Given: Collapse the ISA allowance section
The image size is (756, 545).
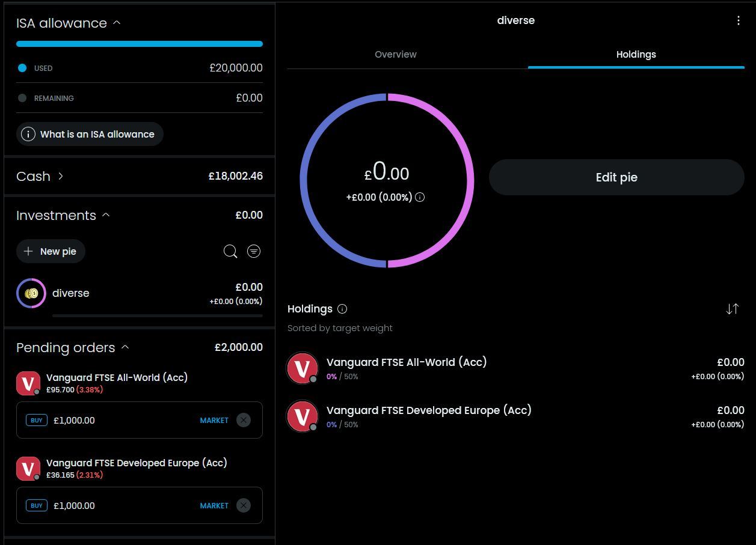Looking at the screenshot, I should click(117, 23).
